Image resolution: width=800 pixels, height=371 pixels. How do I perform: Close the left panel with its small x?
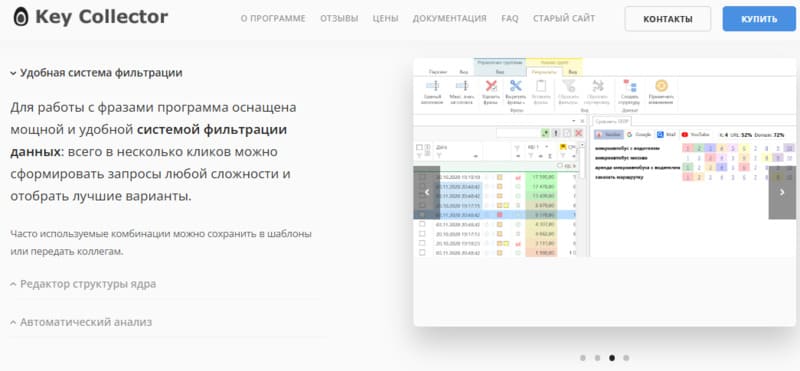pos(582,121)
